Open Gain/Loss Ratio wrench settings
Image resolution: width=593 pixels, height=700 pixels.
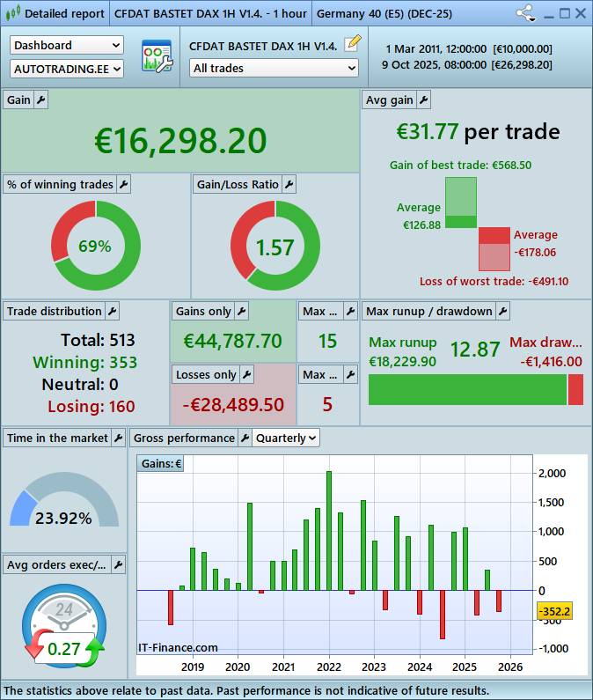(x=289, y=184)
